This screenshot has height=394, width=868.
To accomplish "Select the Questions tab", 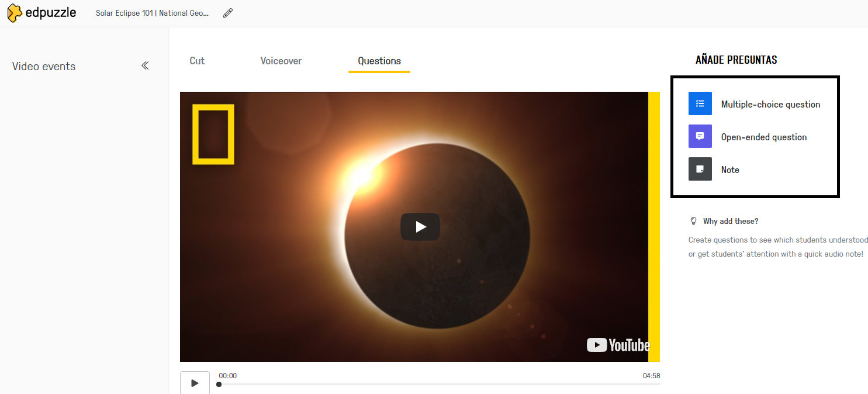I will click(x=379, y=61).
